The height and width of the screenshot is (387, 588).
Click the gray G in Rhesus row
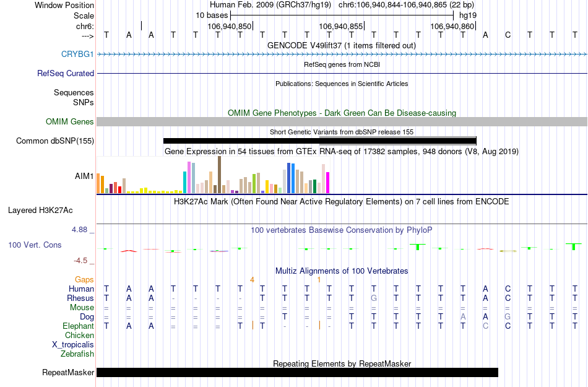373,298
